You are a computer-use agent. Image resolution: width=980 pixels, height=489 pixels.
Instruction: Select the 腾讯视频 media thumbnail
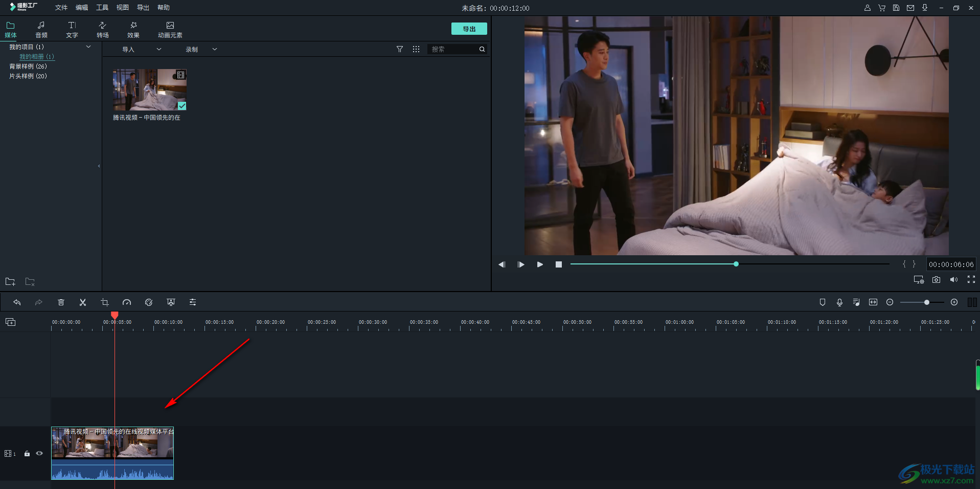(x=150, y=90)
